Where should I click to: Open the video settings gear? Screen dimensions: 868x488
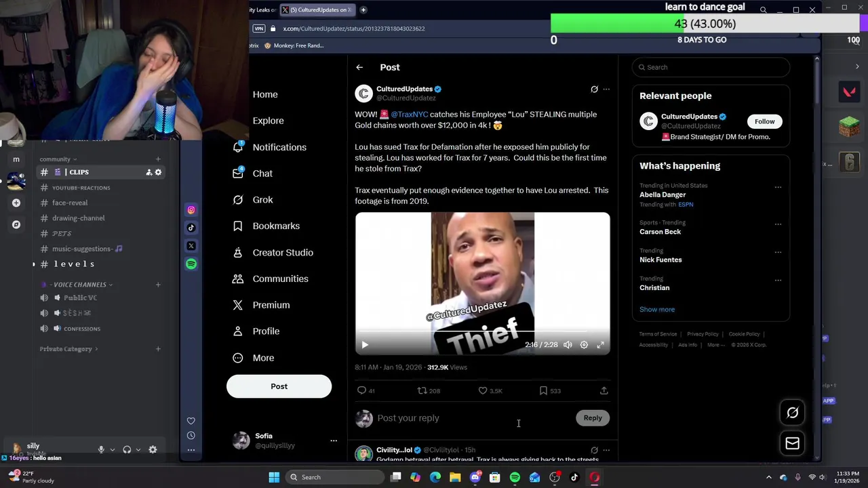click(x=584, y=345)
